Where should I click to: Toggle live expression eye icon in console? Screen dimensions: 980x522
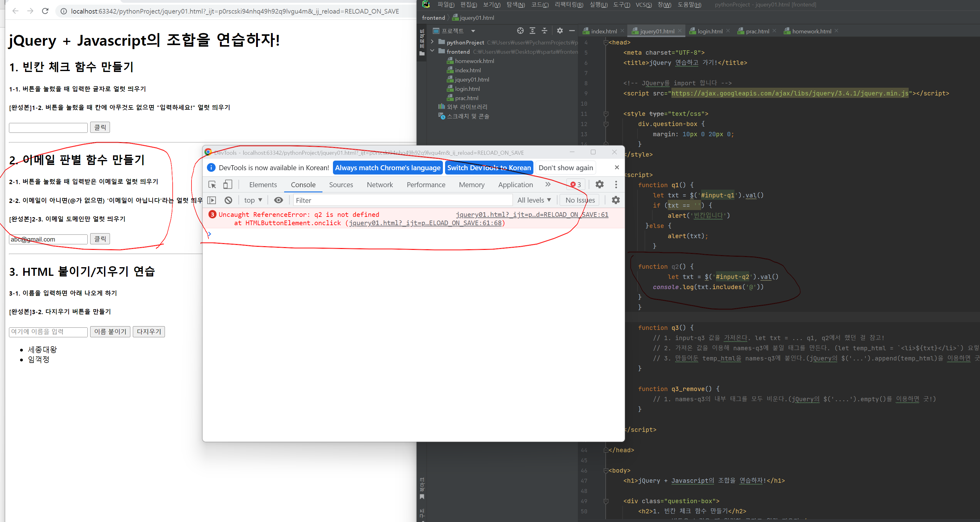tap(279, 200)
